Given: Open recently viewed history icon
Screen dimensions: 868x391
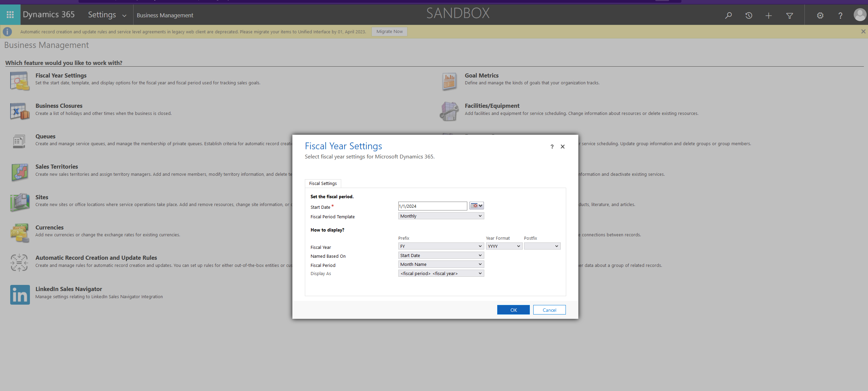Looking at the screenshot, I should [749, 15].
